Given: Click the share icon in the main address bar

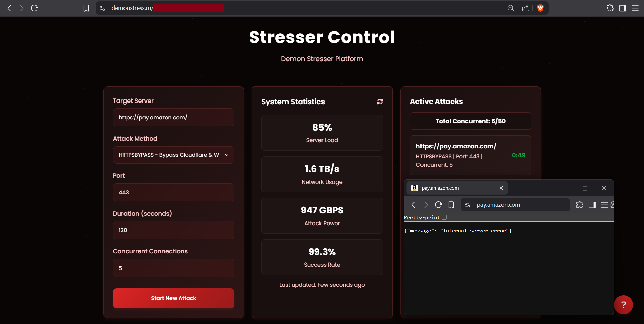Looking at the screenshot, I should click(525, 8).
